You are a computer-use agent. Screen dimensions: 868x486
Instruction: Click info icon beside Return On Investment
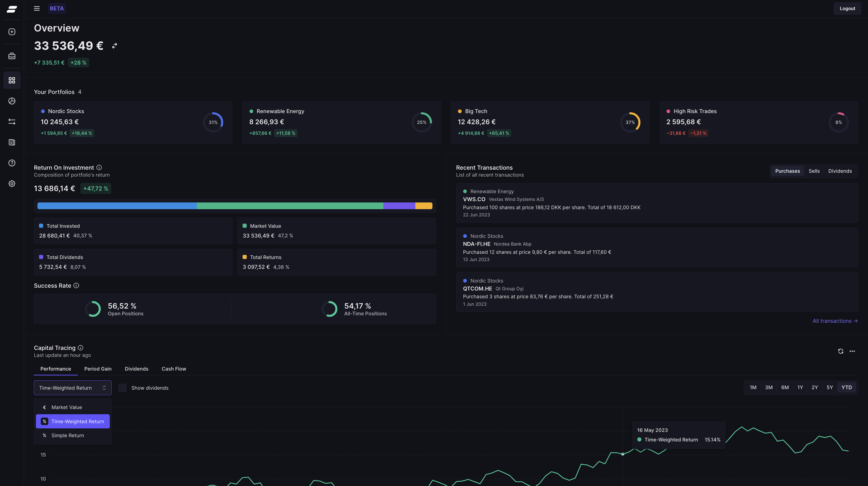[x=99, y=167]
